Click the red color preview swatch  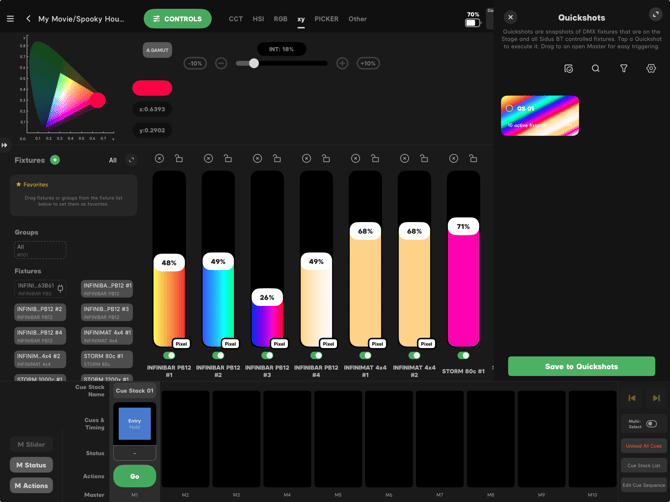152,88
